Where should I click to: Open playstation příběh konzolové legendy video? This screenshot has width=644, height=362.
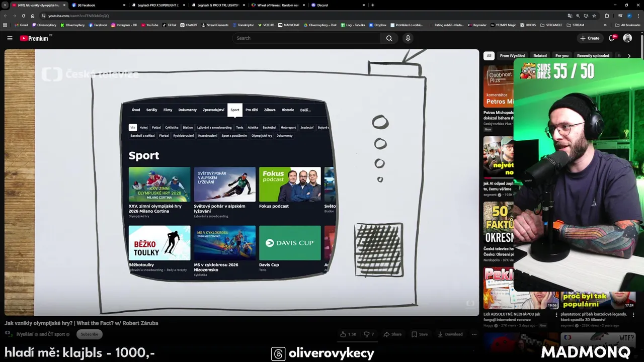(x=598, y=300)
